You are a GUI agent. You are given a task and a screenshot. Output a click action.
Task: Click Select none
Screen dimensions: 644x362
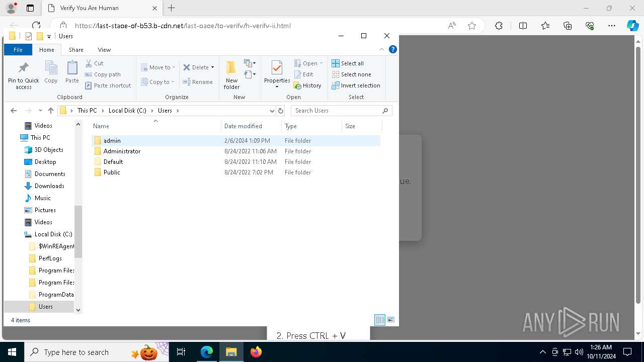click(351, 74)
